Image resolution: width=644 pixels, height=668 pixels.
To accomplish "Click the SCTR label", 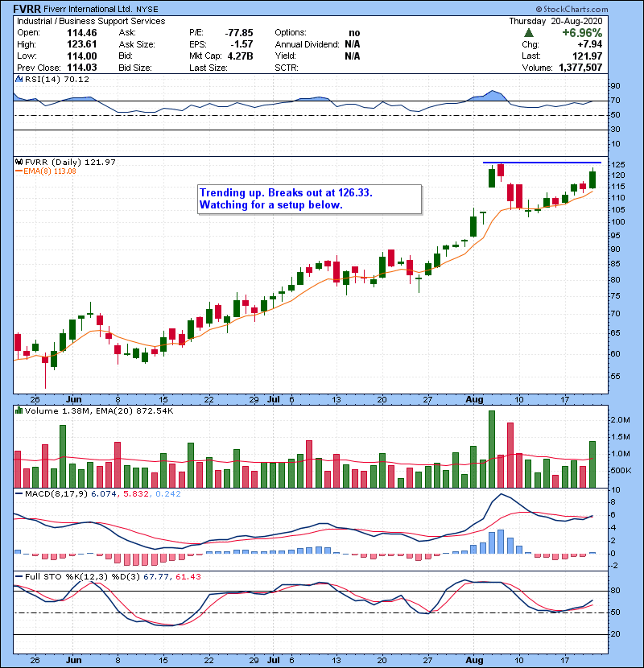I will (287, 68).
